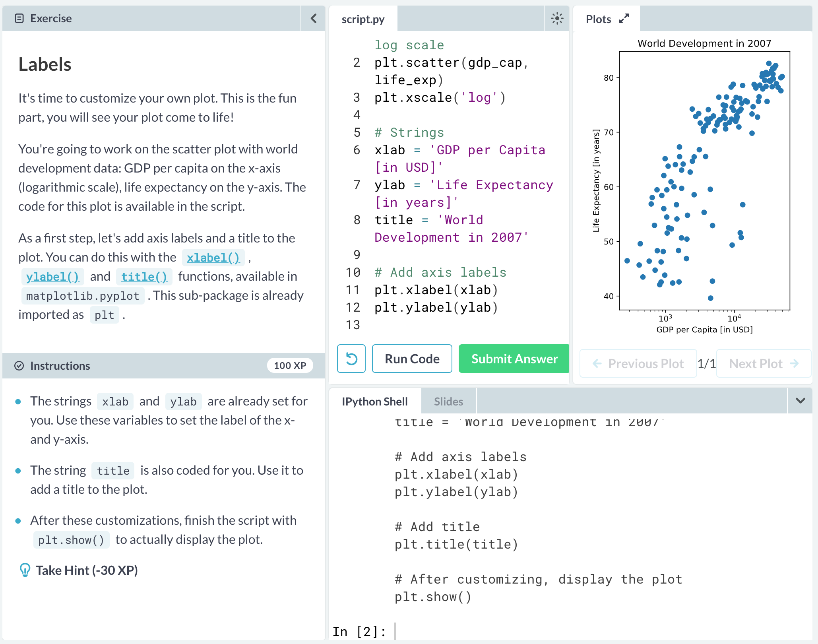Open the title() documentation link
Viewport: 818px width, 644px height.
click(x=144, y=277)
